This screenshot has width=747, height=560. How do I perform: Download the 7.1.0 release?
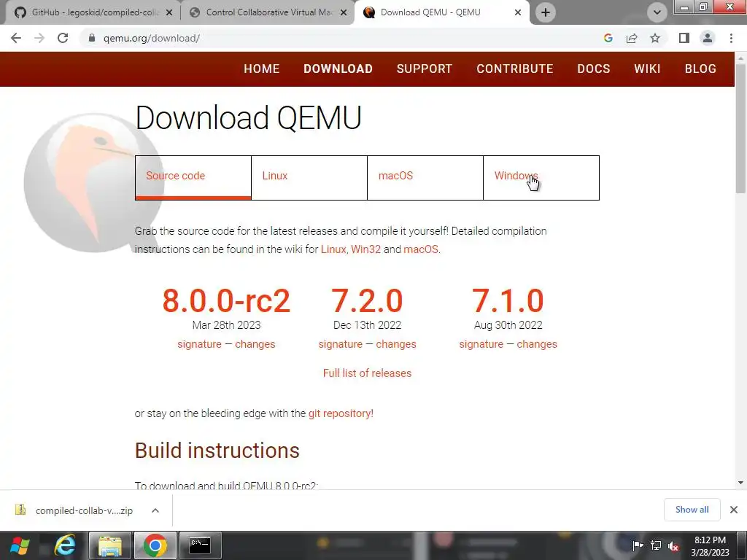pyautogui.click(x=508, y=300)
